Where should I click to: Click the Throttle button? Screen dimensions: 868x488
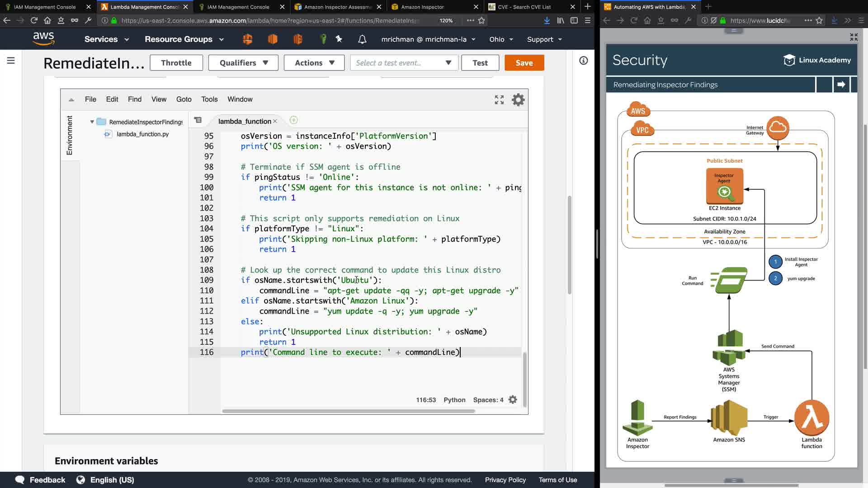[x=176, y=63]
